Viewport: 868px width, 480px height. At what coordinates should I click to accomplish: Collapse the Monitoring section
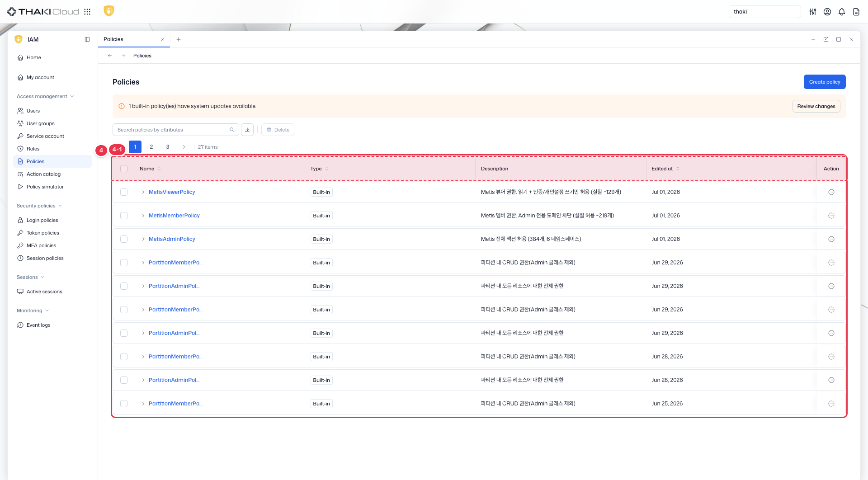coord(33,311)
